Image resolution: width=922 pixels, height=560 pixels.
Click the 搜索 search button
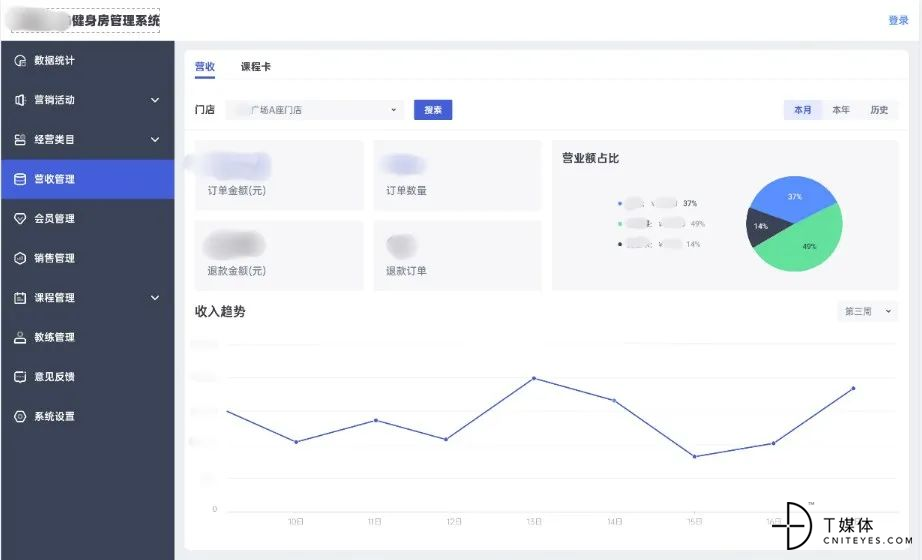[433, 110]
